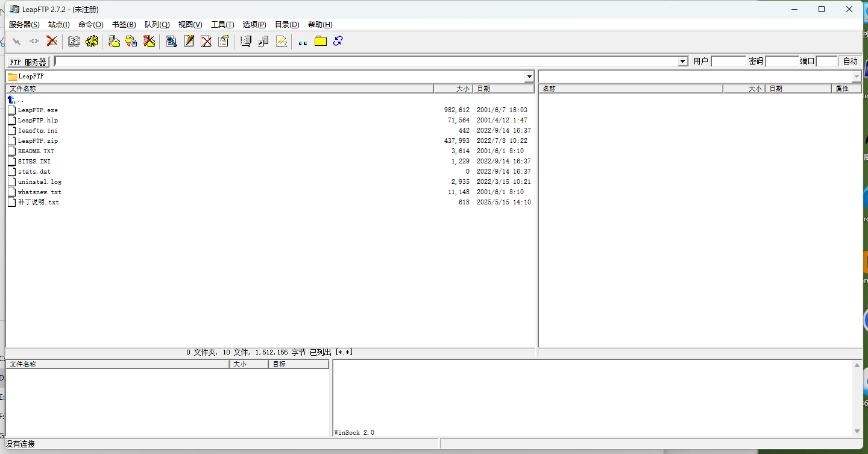Click the blue refresh arrows icon
Image resolution: width=868 pixels, height=454 pixels.
[338, 42]
